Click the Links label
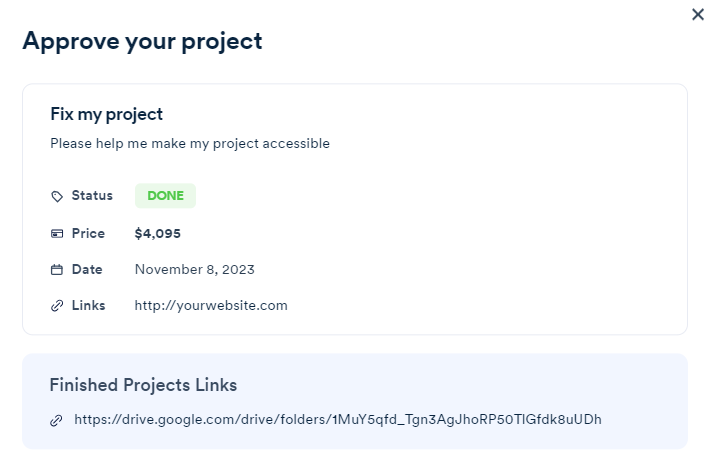The width and height of the screenshot is (712, 474). (x=88, y=306)
